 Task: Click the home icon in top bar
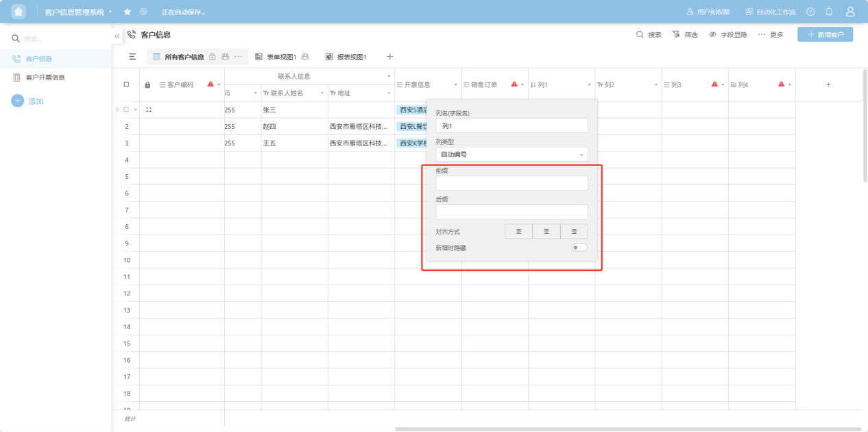[x=19, y=12]
